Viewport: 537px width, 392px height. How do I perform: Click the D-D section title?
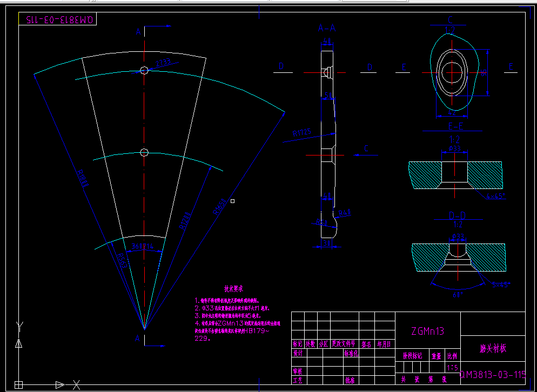tap(458, 215)
